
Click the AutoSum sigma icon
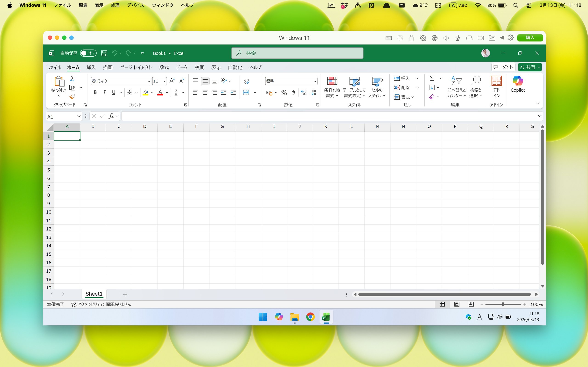432,78
